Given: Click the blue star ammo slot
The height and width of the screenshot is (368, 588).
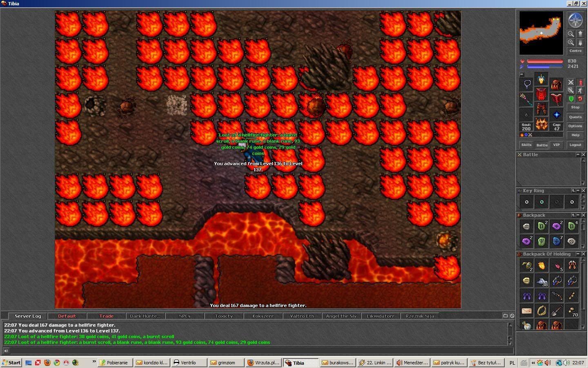Looking at the screenshot, I should tap(556, 114).
